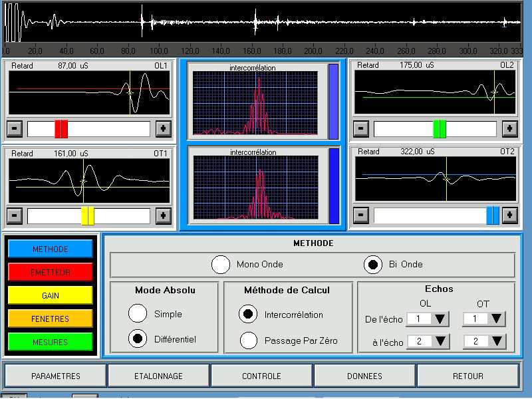Switch to the EMETTEUR section
The height and width of the screenshot is (399, 532).
point(51,272)
